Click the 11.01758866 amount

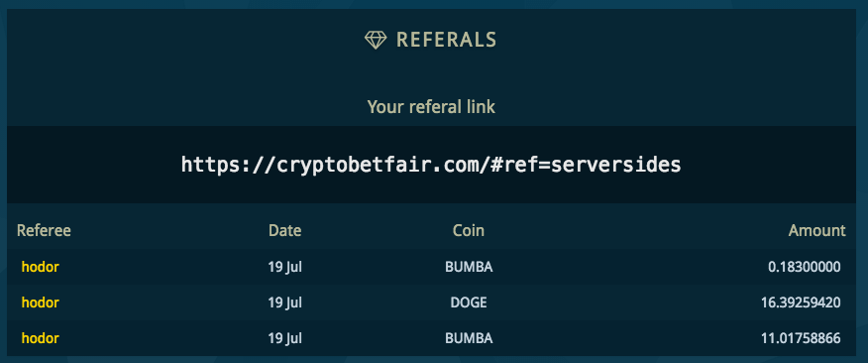[x=801, y=338]
